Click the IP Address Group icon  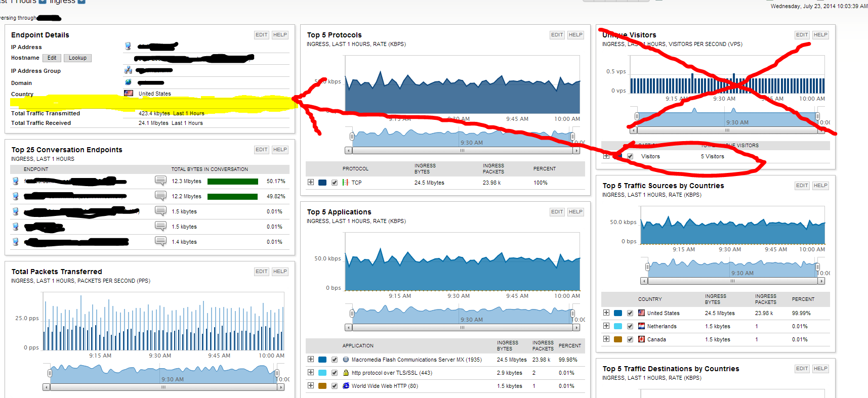[x=128, y=70]
